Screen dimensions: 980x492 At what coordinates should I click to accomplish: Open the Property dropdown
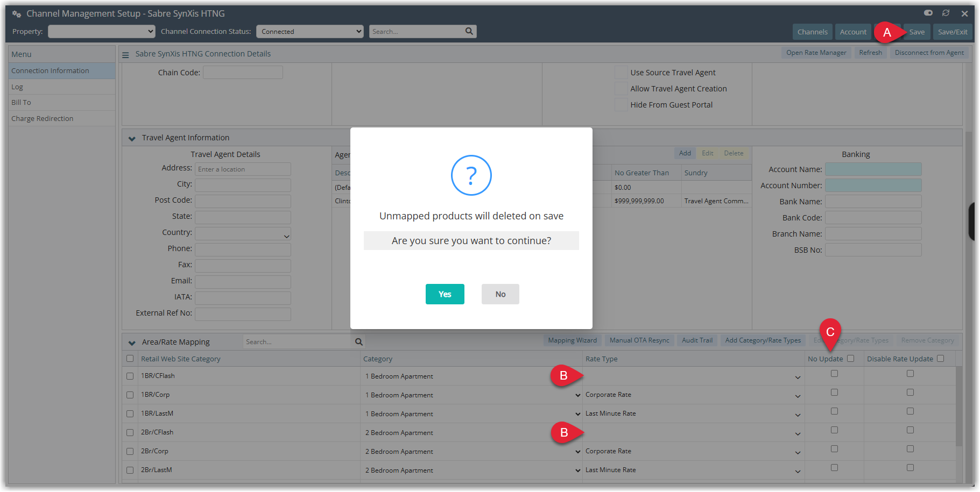(x=102, y=32)
